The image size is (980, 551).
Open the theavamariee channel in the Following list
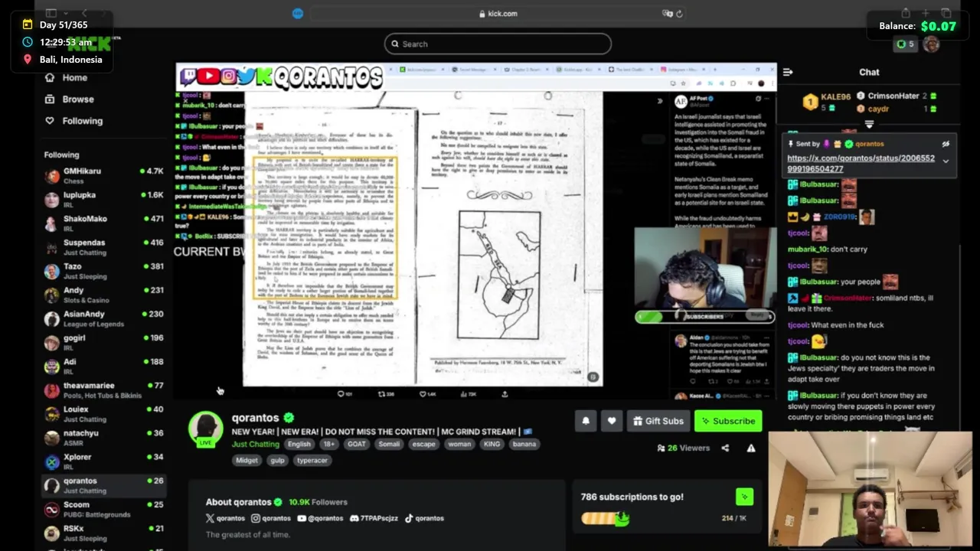[103, 390]
